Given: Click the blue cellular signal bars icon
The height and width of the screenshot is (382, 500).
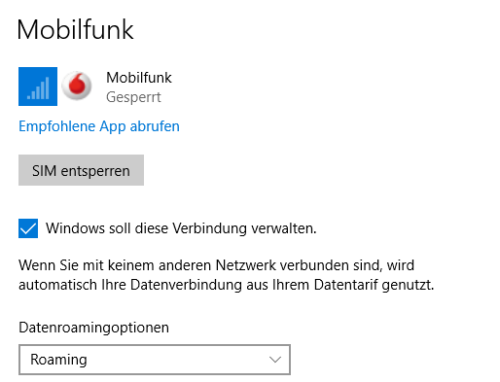Looking at the screenshot, I should tap(38, 86).
